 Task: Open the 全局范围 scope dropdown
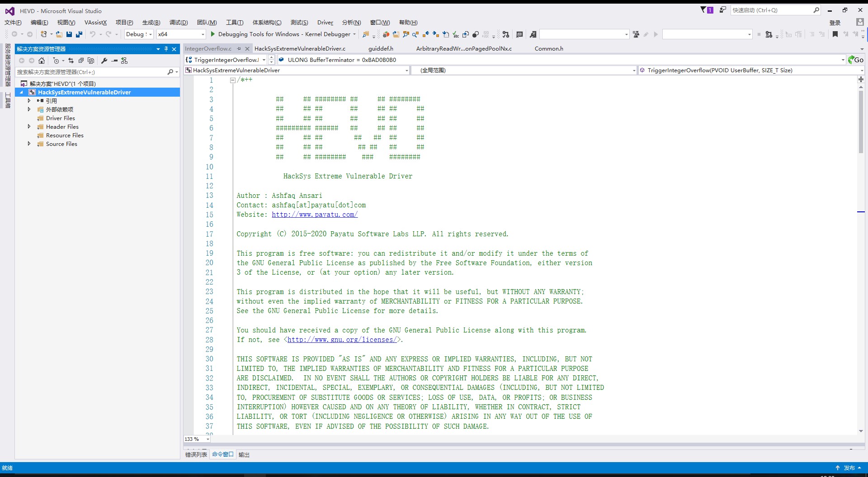coord(634,70)
